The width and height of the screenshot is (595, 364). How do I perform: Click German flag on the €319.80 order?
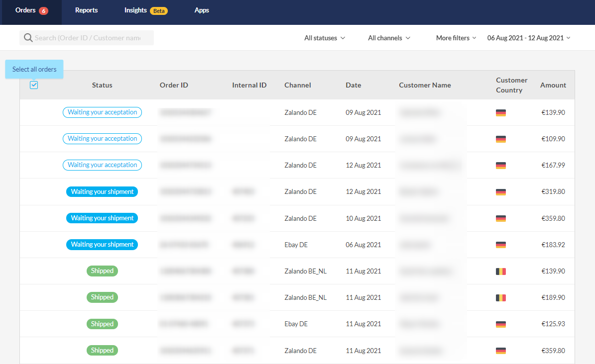click(x=500, y=192)
